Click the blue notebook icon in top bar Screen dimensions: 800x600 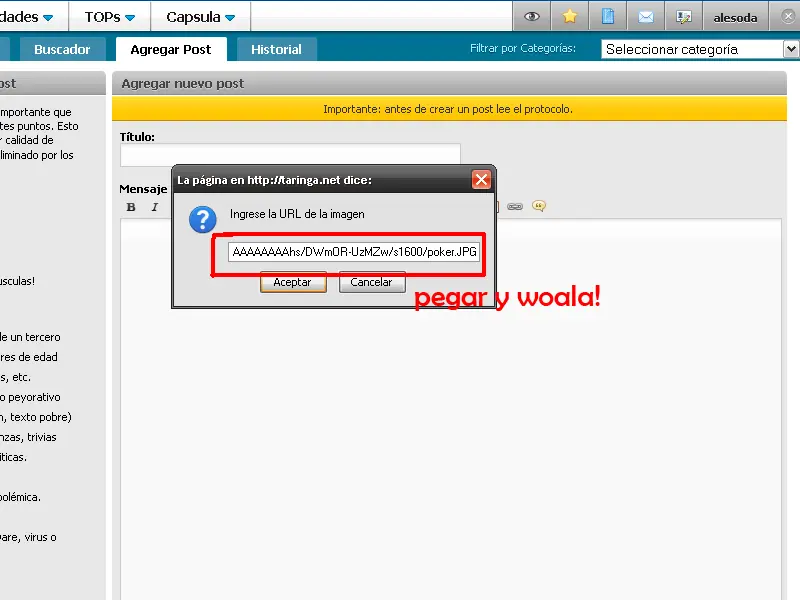[608, 17]
